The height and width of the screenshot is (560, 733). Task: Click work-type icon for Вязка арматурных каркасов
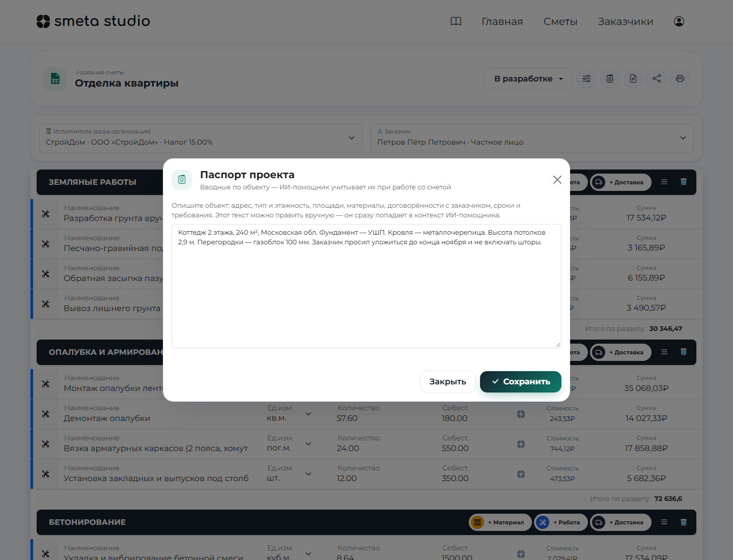(x=46, y=444)
